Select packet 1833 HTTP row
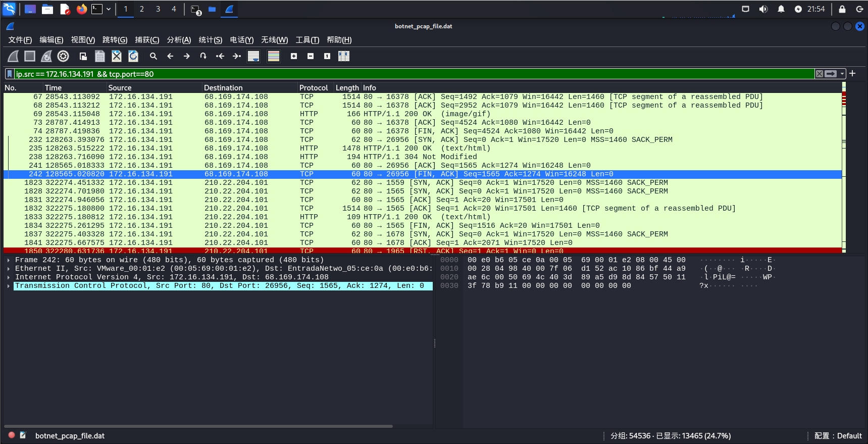 pyautogui.click(x=423, y=217)
